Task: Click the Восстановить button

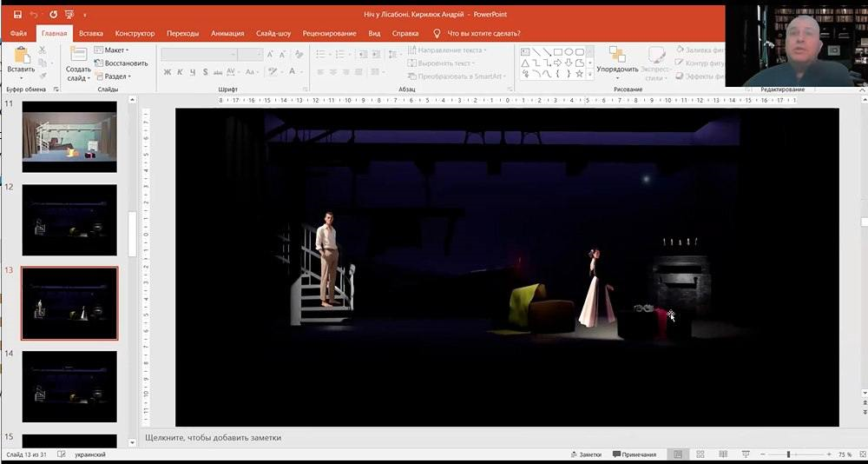Action: pos(122,63)
